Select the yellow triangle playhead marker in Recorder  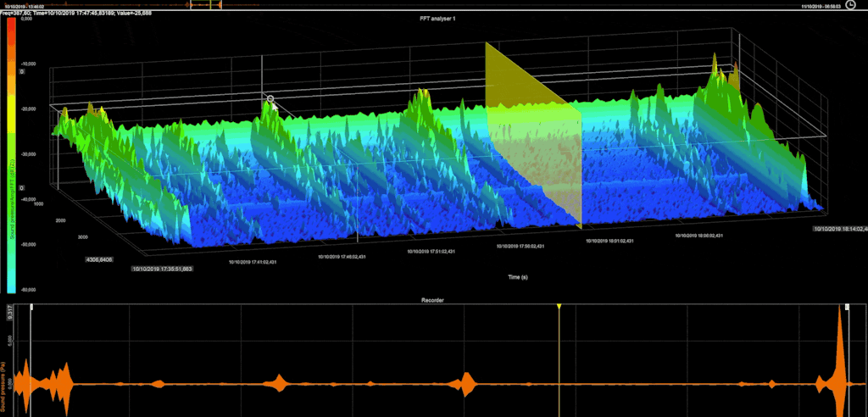tap(559, 306)
